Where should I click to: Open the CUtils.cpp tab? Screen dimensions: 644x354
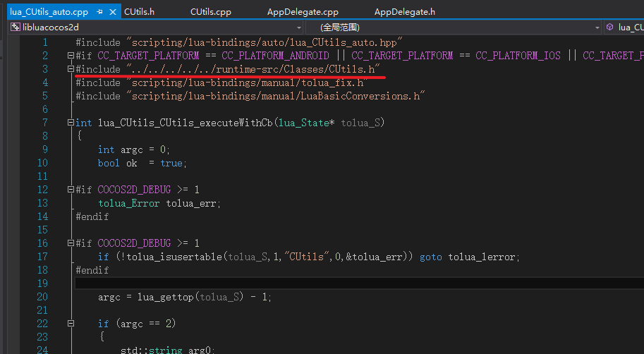tap(210, 12)
